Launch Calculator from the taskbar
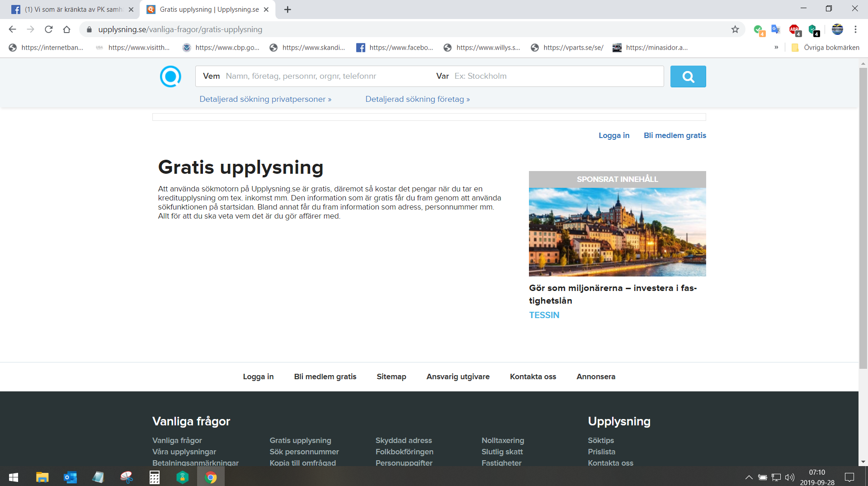This screenshot has height=486, width=868. point(154,477)
